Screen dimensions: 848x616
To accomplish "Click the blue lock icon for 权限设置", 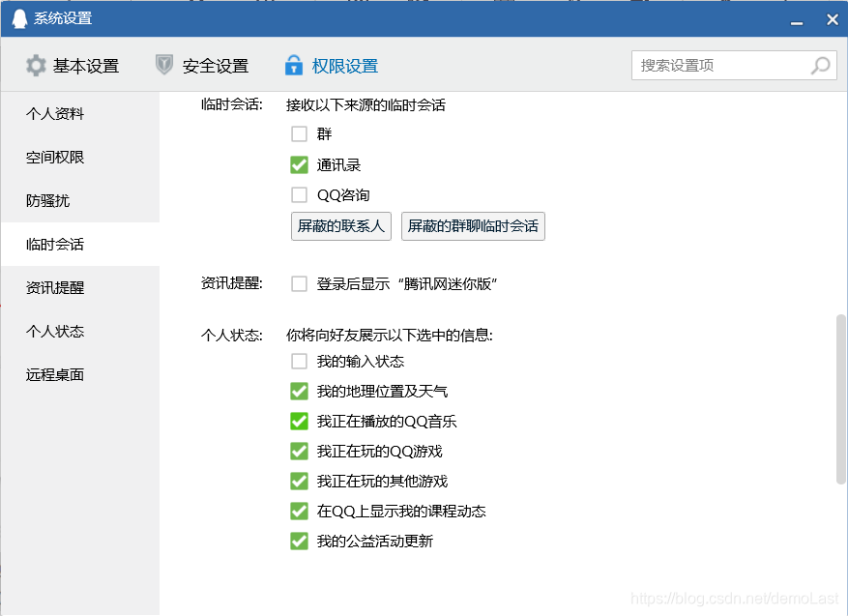I will (294, 65).
